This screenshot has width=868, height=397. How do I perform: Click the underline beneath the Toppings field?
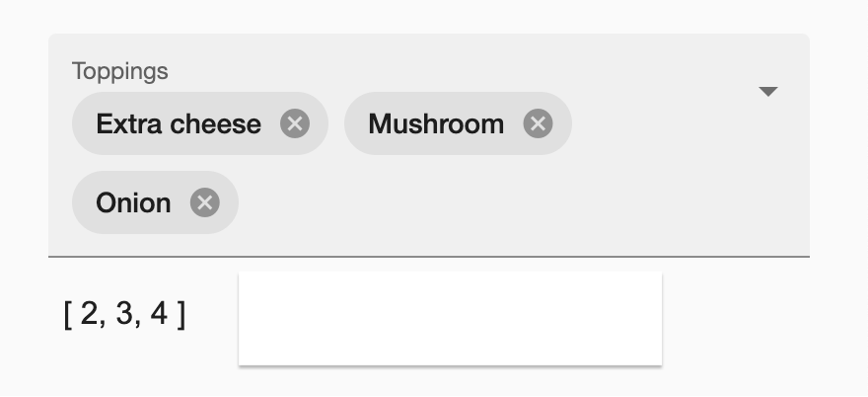tap(429, 257)
